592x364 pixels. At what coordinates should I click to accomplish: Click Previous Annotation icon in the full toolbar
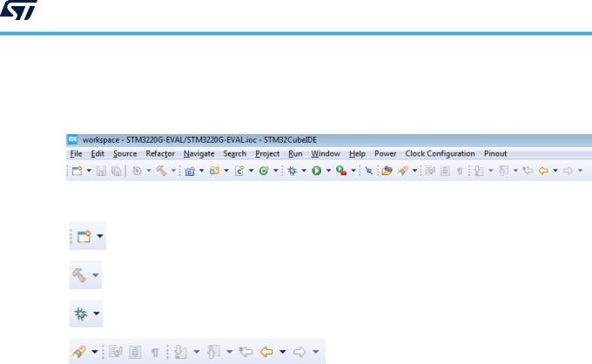[503, 171]
